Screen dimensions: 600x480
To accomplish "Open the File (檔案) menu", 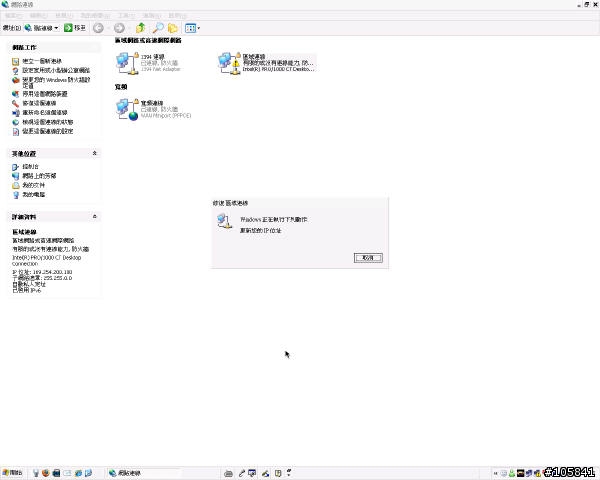I will pos(13,16).
